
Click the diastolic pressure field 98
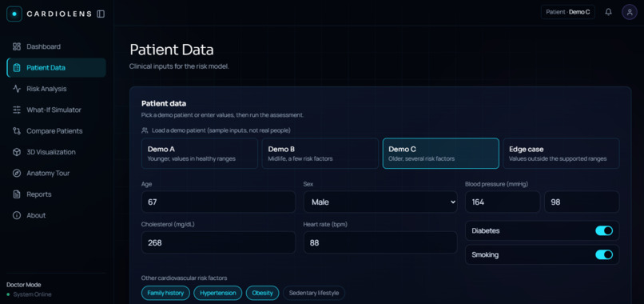coord(582,202)
